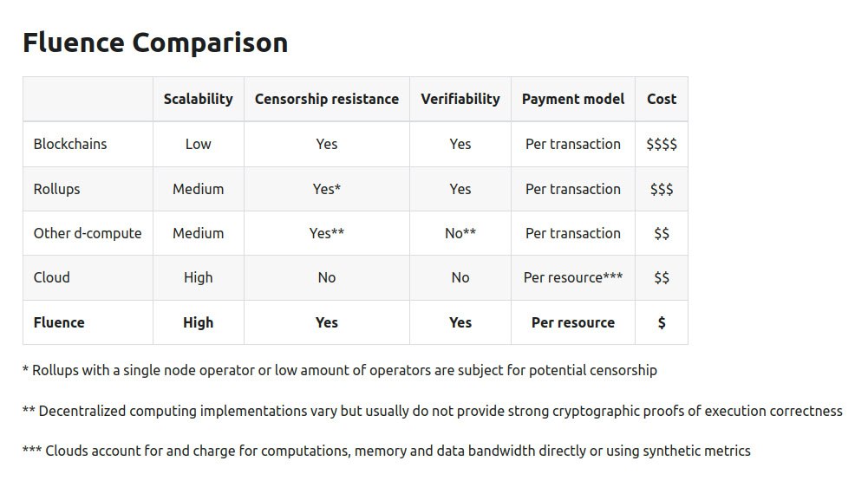Click the single-asterisk Rollups footnote

pyautogui.click(x=339, y=370)
